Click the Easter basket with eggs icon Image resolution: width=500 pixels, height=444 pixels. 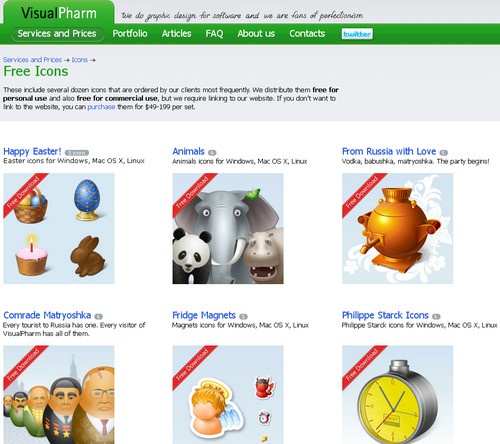click(x=31, y=206)
